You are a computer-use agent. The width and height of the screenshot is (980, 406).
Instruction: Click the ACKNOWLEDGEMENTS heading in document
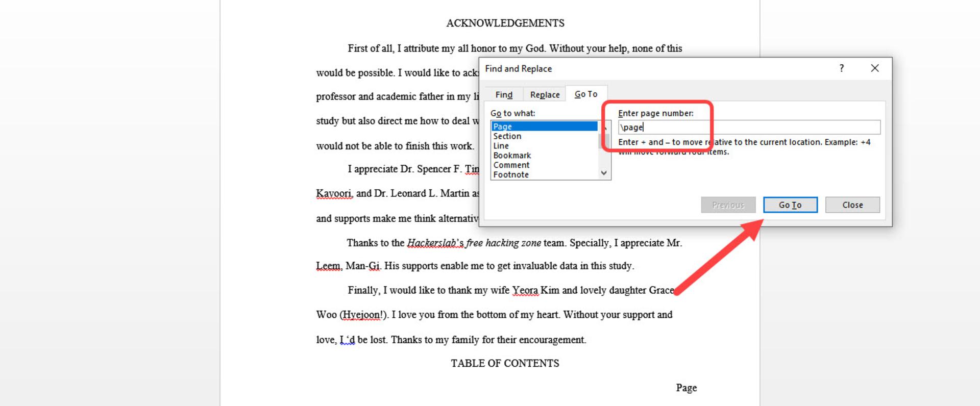tap(505, 23)
